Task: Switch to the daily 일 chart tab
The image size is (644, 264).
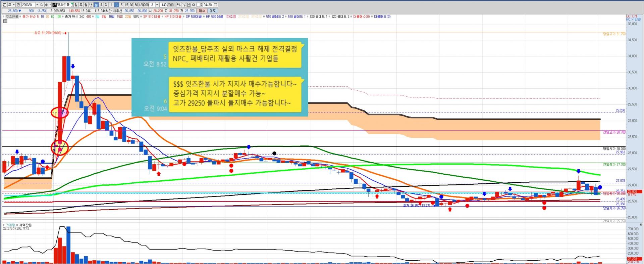Action: [x=76, y=5]
